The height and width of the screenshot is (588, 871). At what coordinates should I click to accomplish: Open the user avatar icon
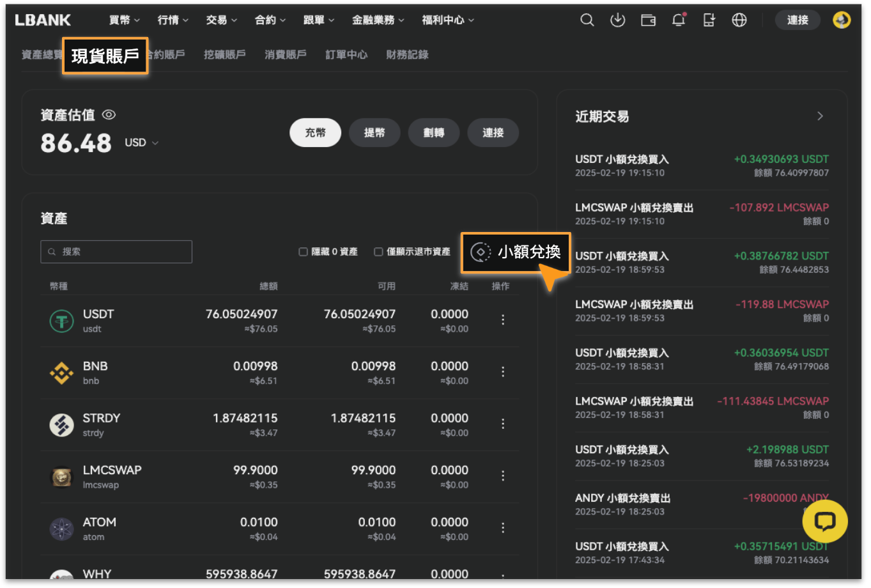pos(842,20)
